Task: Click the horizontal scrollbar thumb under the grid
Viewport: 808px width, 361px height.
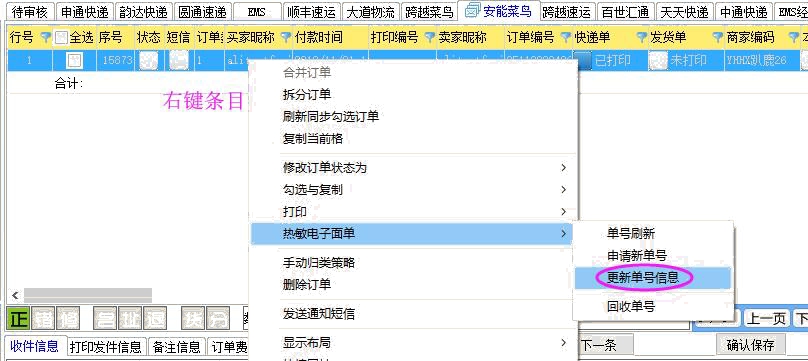Action: click(88, 296)
